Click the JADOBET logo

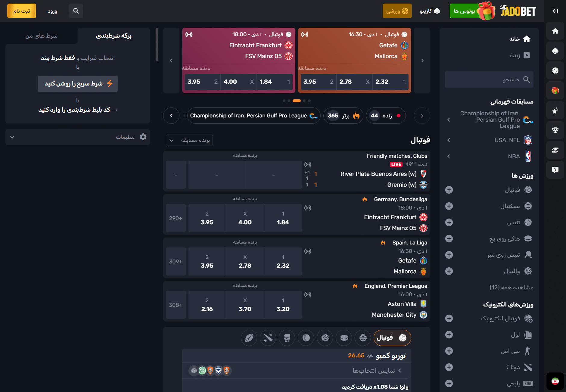click(518, 11)
